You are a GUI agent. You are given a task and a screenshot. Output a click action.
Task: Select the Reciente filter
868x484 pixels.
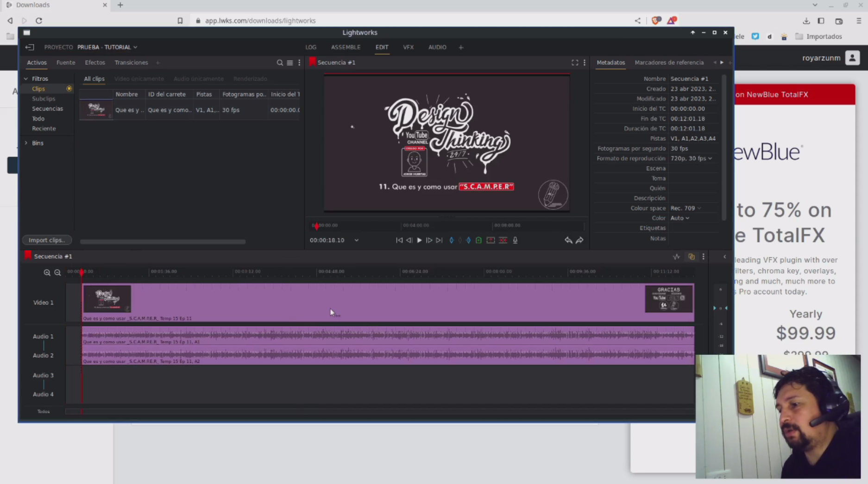(44, 129)
